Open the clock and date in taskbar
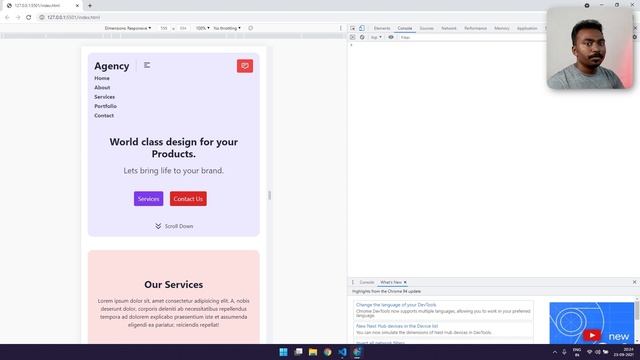Viewport: 640px width, 360px height. point(624,352)
